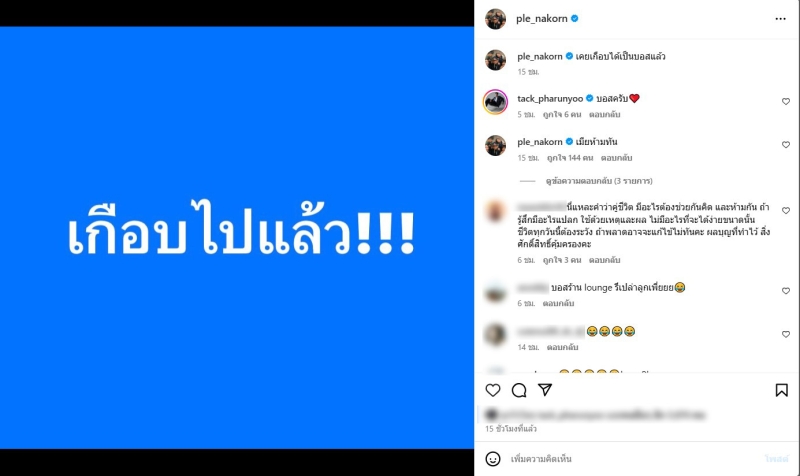Click the add comment text field
Screen dimensions: 800x476
633,459
